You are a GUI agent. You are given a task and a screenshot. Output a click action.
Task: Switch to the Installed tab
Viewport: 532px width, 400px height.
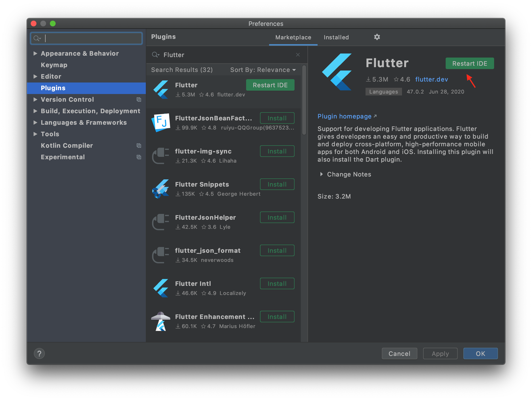click(x=336, y=37)
